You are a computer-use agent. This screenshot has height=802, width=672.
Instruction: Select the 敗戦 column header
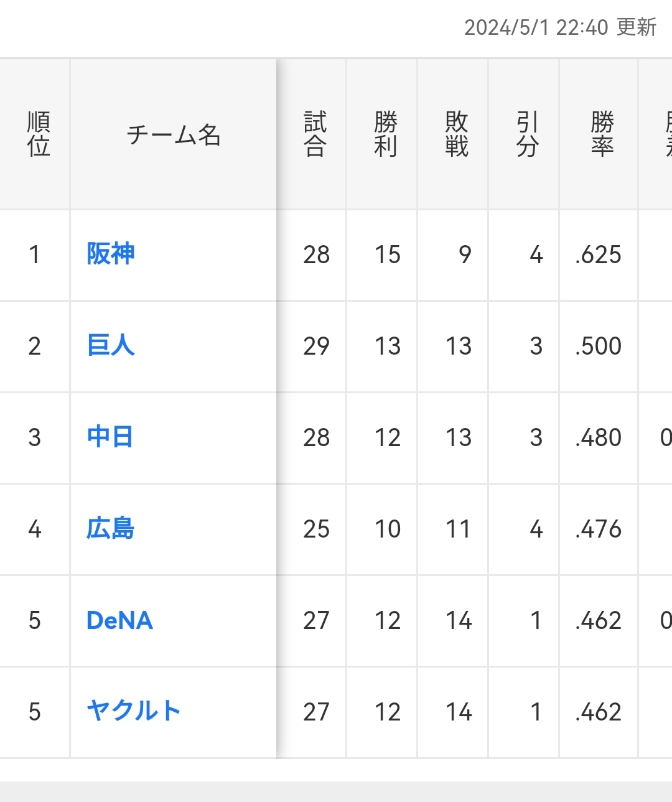click(457, 134)
